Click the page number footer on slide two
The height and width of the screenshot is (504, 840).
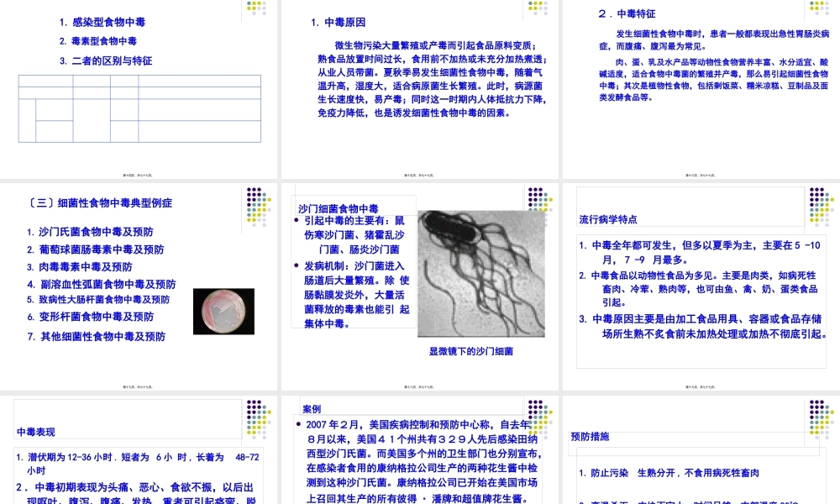coord(418,175)
